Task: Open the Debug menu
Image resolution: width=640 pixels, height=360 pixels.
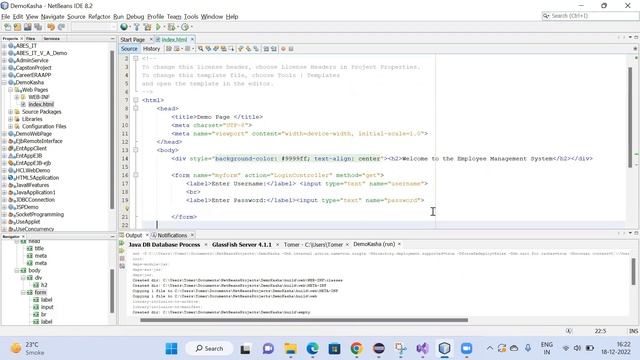Action: pos(135,17)
